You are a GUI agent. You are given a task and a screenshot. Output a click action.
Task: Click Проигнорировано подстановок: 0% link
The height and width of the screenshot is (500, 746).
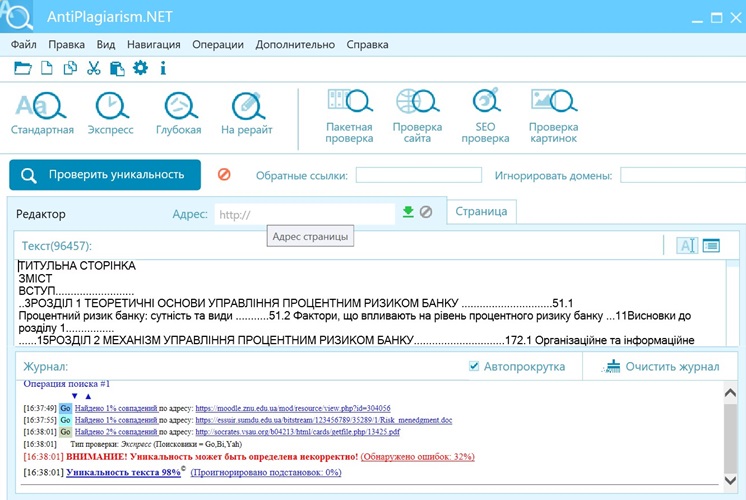(x=265, y=472)
